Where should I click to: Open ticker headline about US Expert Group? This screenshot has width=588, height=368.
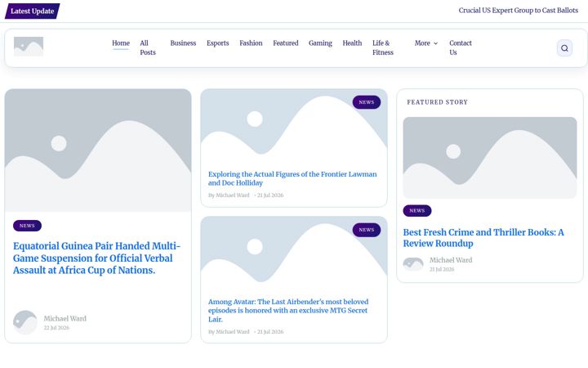519,11
